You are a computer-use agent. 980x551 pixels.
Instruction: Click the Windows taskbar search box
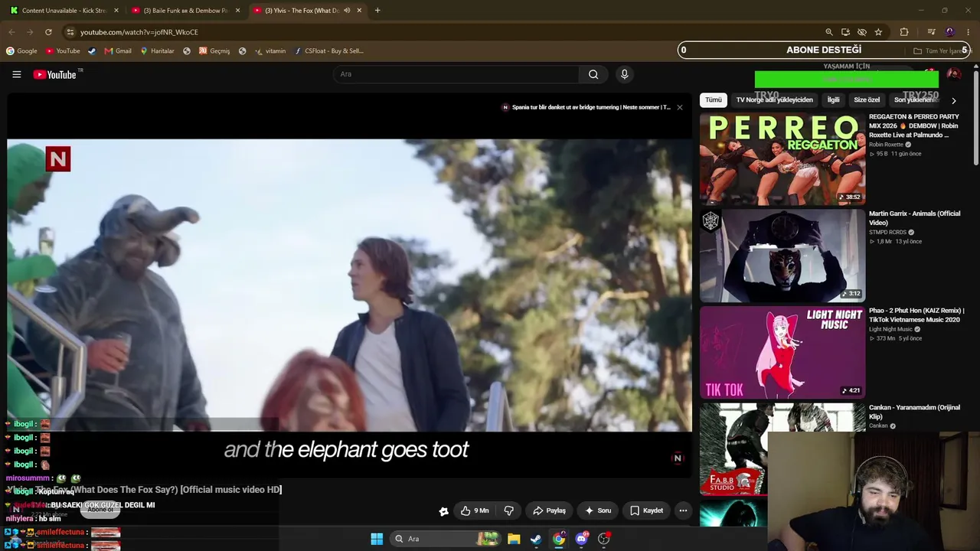446,539
